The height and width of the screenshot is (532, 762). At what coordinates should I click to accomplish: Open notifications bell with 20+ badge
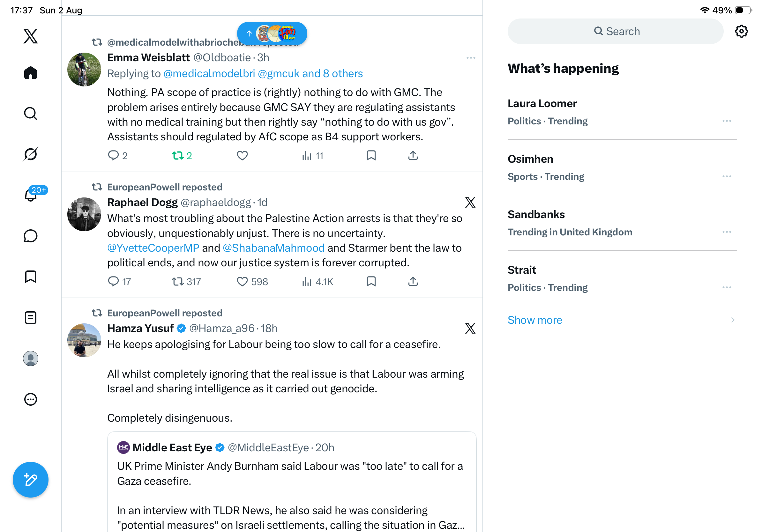[31, 195]
